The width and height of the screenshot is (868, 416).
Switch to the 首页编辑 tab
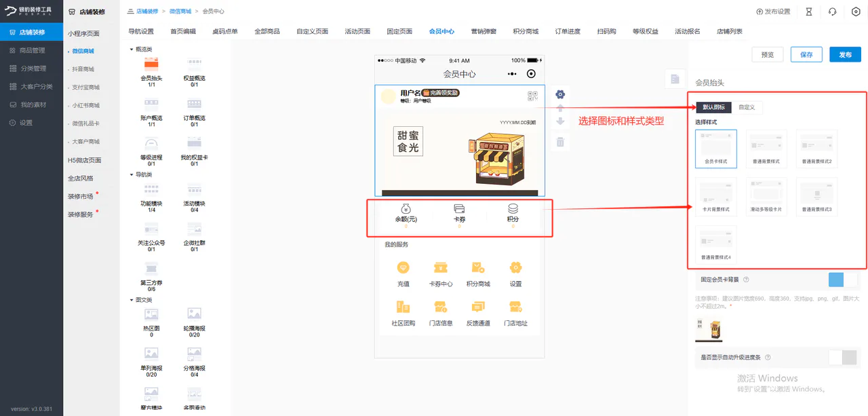[x=183, y=31]
